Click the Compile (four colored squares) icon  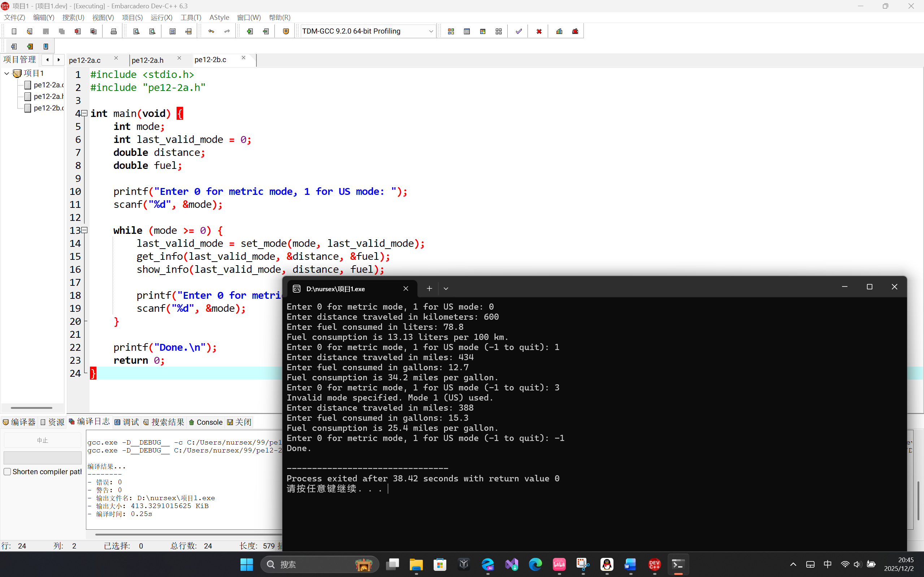451,31
